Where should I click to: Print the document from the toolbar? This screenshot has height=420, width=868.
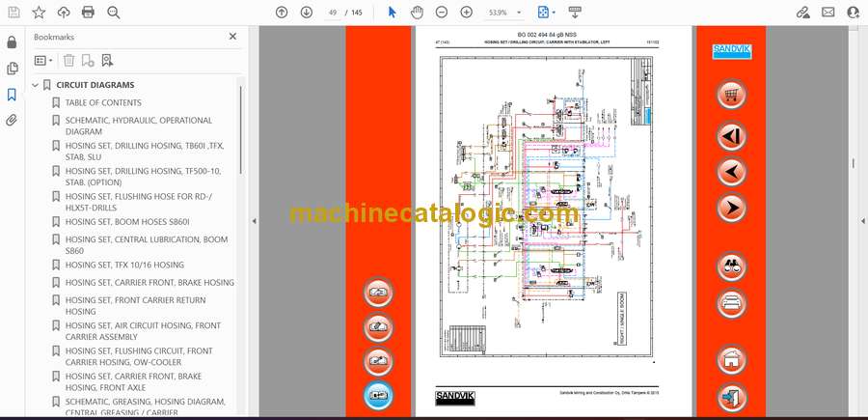pyautogui.click(x=88, y=13)
